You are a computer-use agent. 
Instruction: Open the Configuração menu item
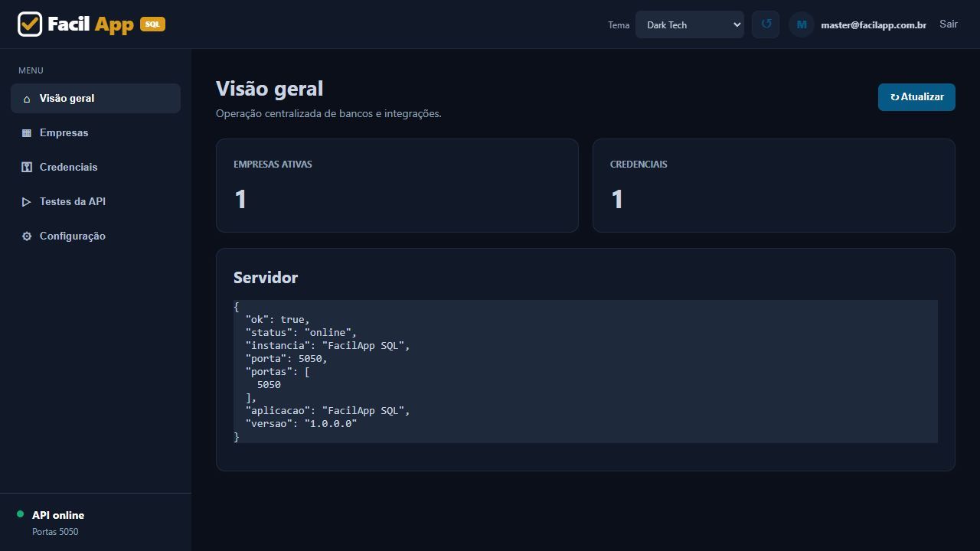pos(96,236)
